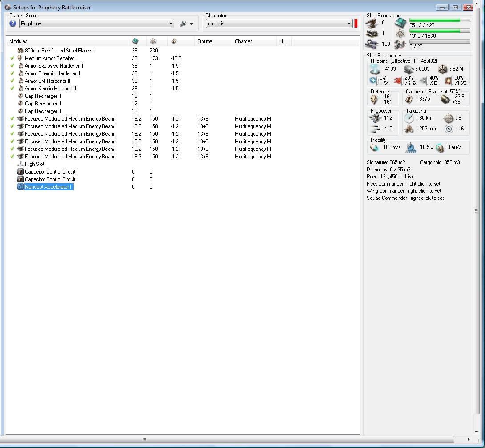The width and height of the screenshot is (485, 448).
Task: Sort by the Optimal column header
Action: 213,41
